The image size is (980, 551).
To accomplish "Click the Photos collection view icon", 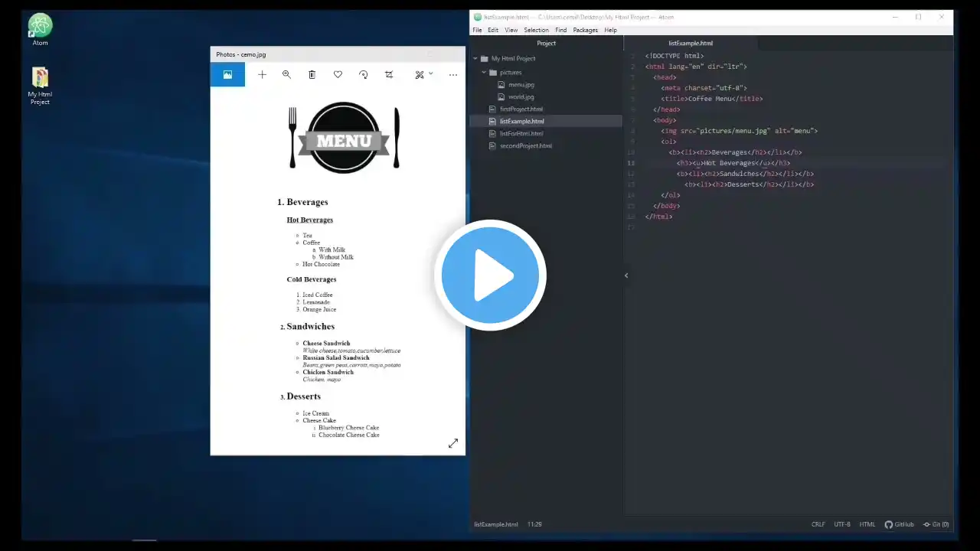I will pyautogui.click(x=227, y=74).
